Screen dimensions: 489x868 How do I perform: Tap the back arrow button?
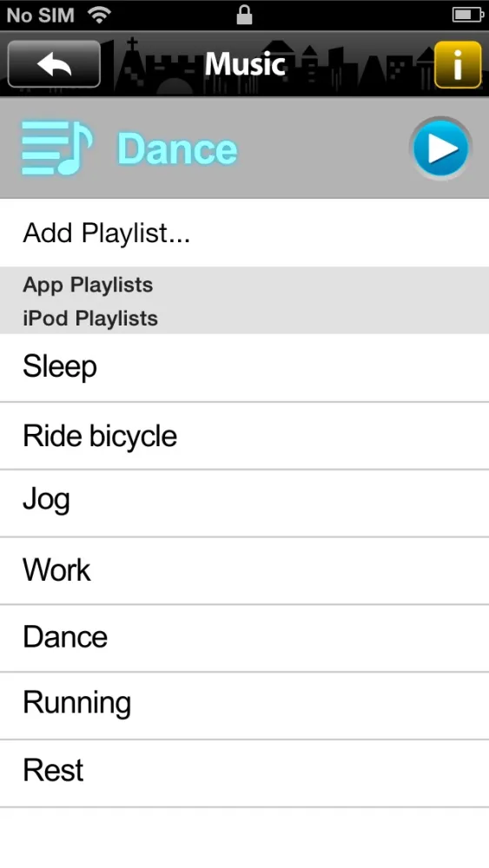point(54,64)
